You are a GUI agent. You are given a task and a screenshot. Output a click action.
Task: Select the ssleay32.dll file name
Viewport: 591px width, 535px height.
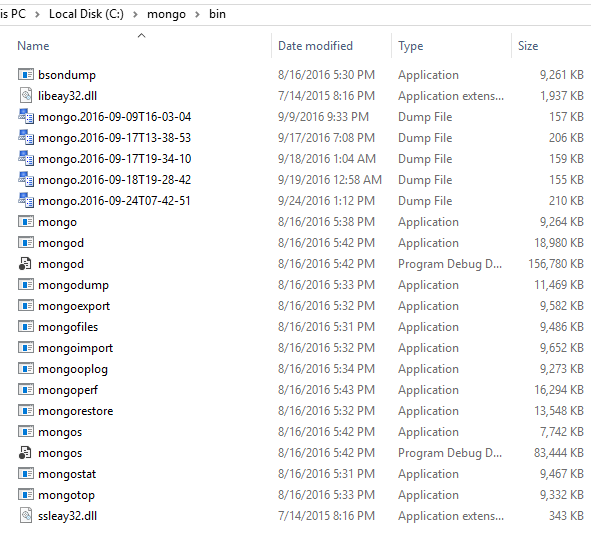coord(67,516)
